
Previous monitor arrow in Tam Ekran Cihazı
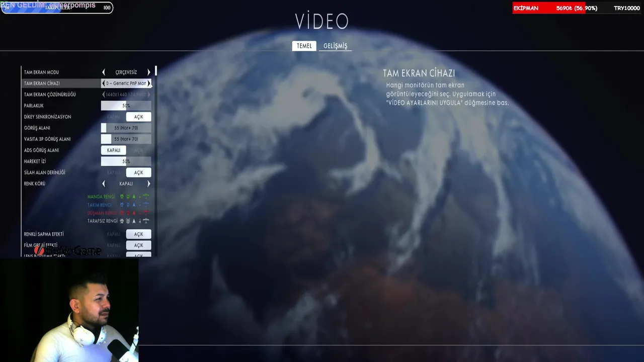pos(104,83)
